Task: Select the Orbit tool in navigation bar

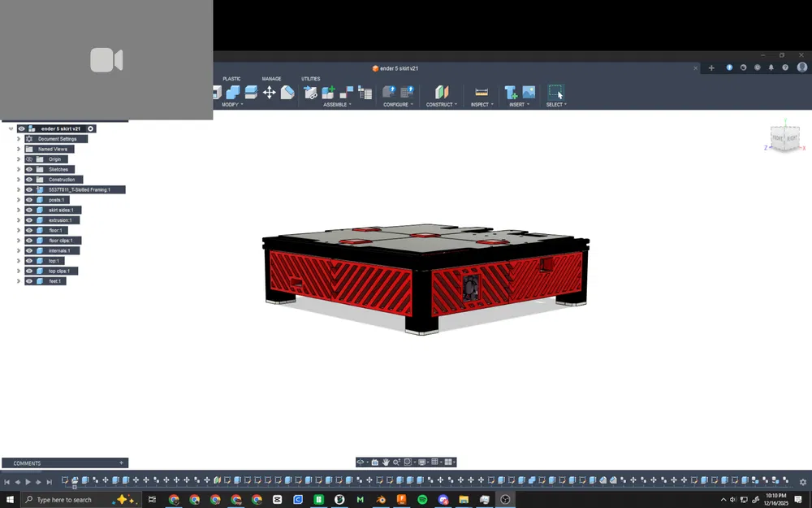Action: (361, 462)
